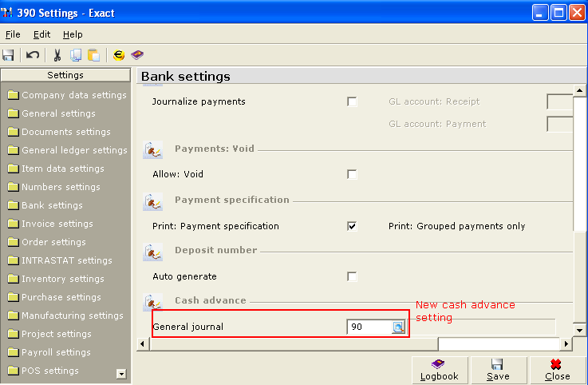Open the Order settings folder

[46, 242]
